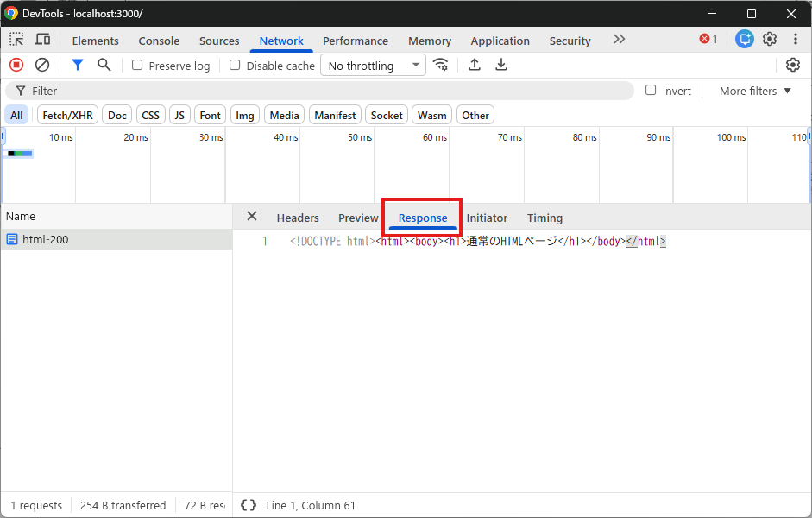This screenshot has height=518, width=812.
Task: Toggle device toolbar icon
Action: click(42, 40)
